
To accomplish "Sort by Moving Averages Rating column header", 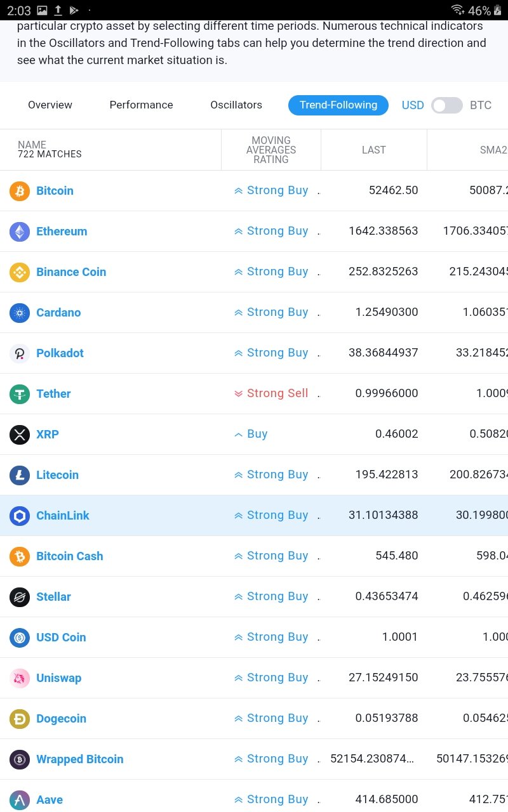I will tap(271, 150).
